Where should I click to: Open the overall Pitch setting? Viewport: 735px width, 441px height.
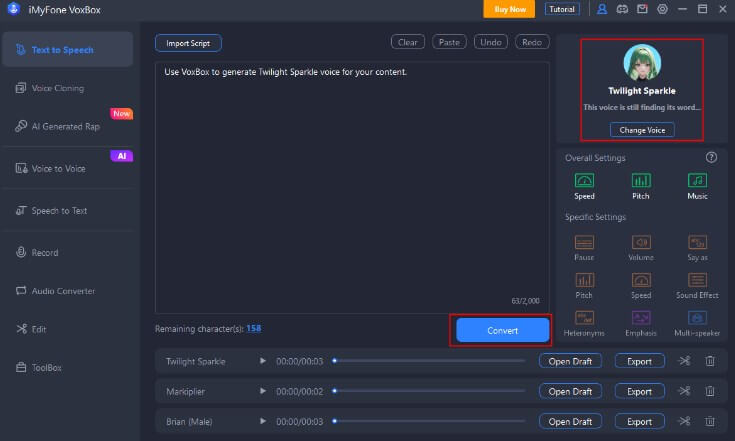point(640,186)
